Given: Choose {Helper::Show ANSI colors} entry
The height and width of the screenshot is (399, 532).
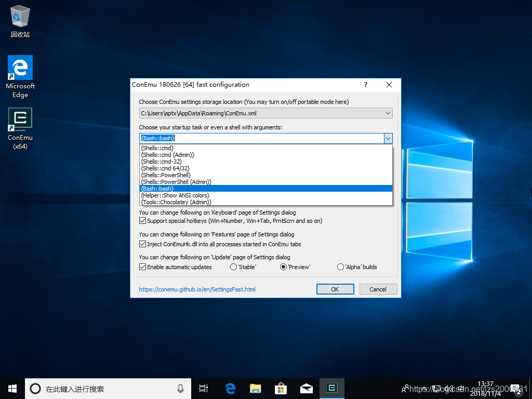Looking at the screenshot, I should (266, 195).
